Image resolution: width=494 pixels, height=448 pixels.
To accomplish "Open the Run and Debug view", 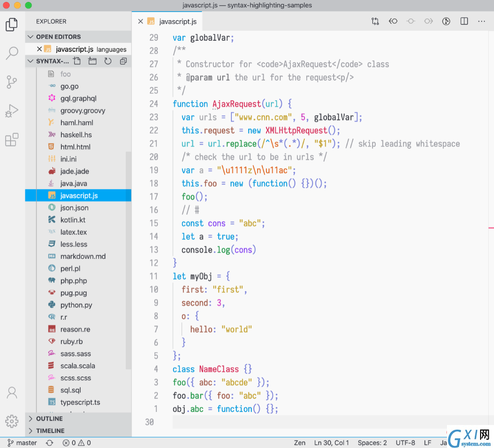I will (x=12, y=111).
